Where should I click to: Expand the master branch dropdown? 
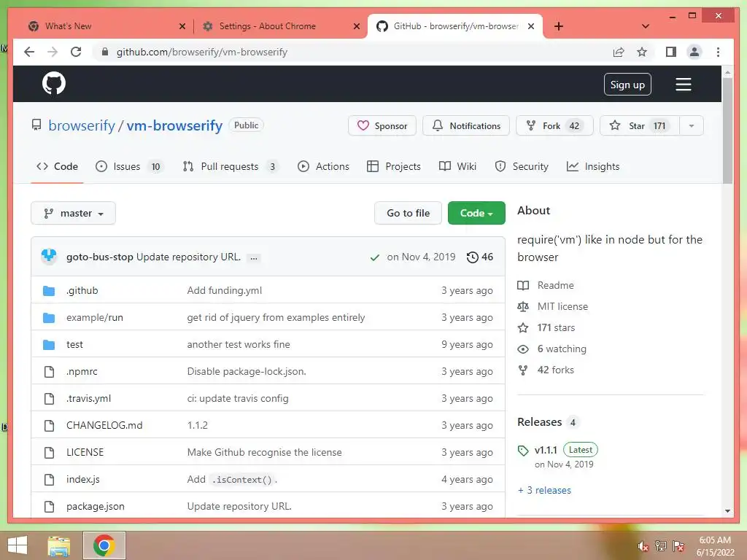tap(74, 214)
